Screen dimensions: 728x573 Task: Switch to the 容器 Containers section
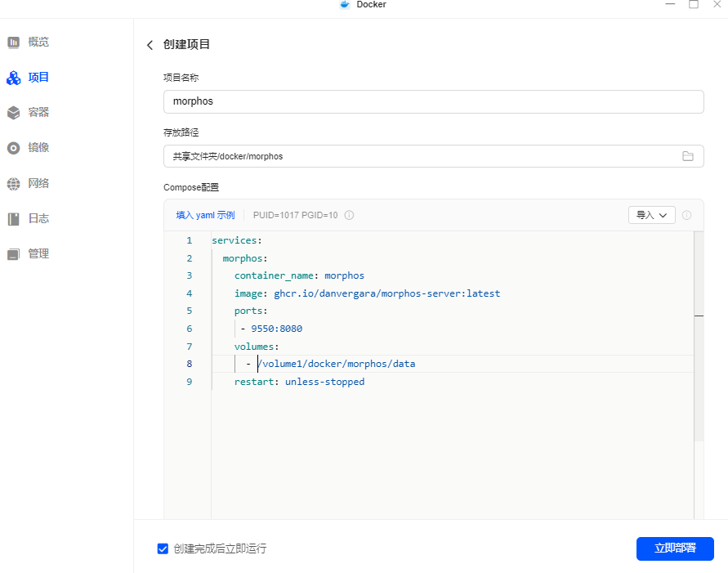38,113
